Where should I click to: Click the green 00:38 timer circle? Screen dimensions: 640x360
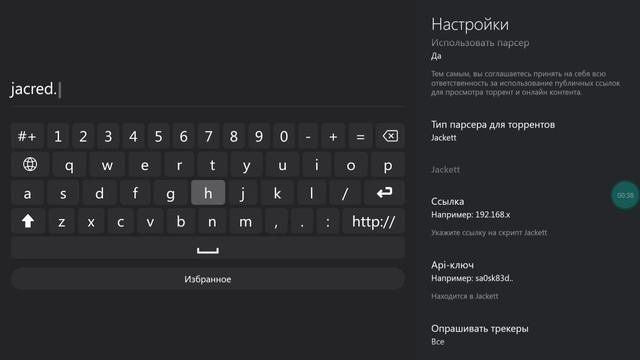click(625, 195)
